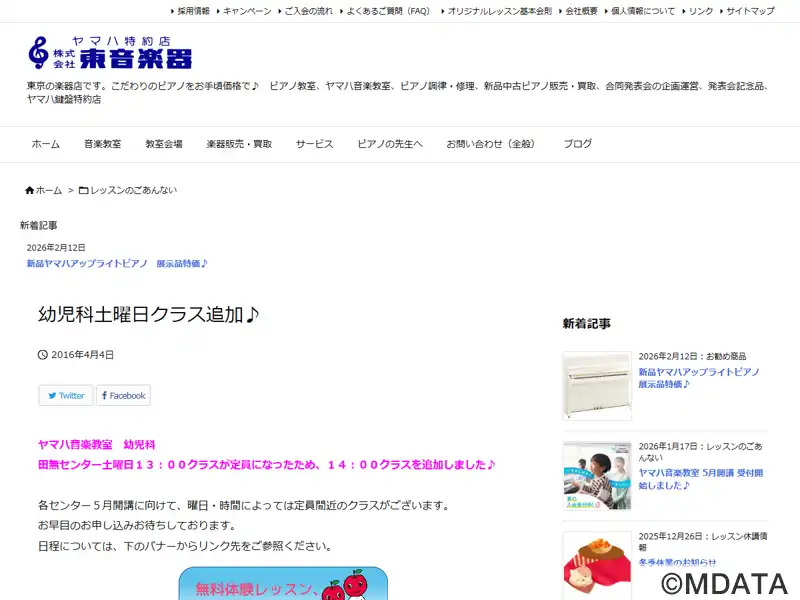Select 楽器販売・買取 in the main navigation
The width and height of the screenshot is (800, 600).
pyautogui.click(x=239, y=144)
